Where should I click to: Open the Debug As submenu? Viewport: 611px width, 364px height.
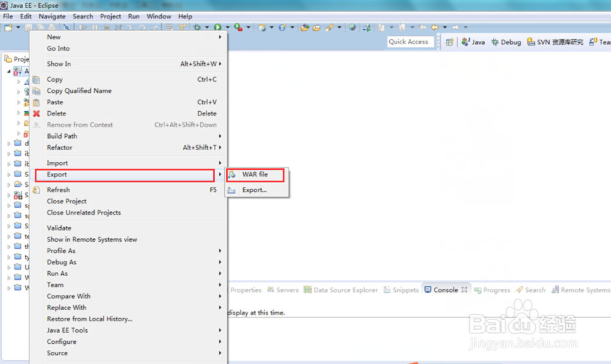tap(128, 262)
